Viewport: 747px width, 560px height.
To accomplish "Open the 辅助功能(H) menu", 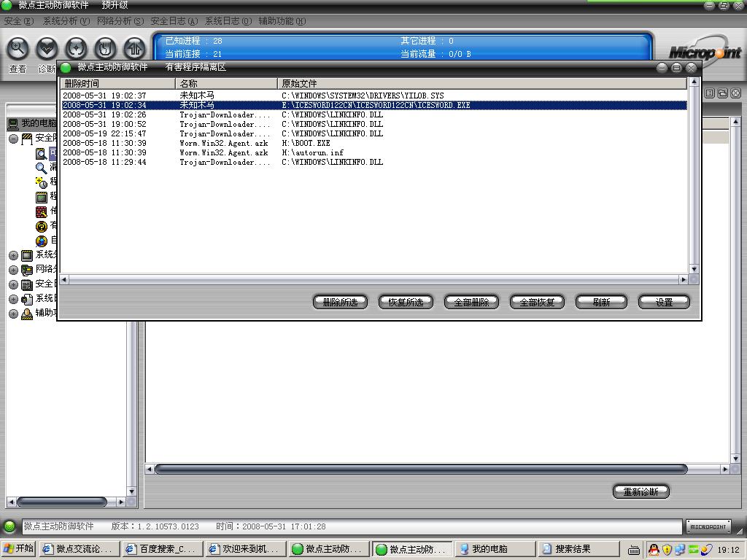I will [282, 21].
